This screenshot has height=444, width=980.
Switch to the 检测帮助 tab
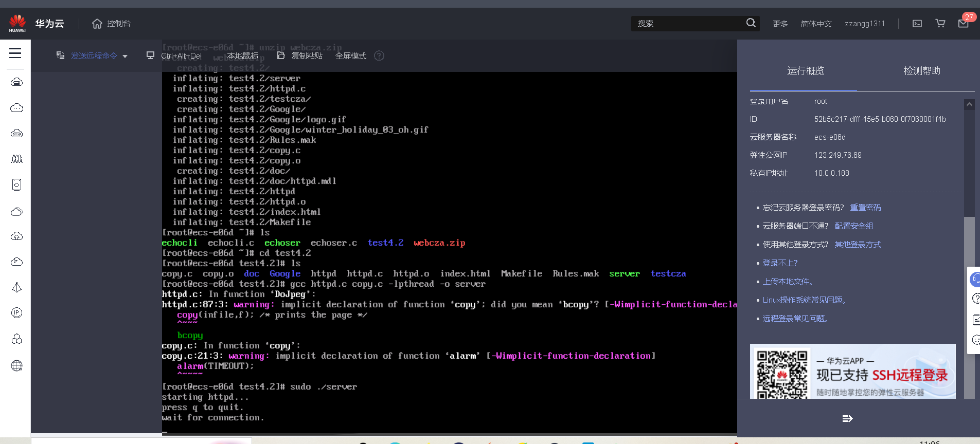pos(922,71)
